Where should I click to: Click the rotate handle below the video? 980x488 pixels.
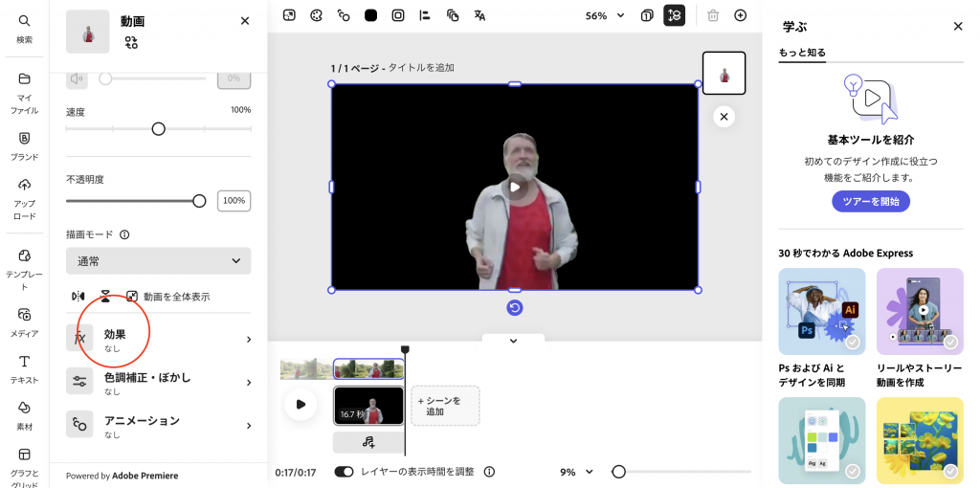(x=514, y=307)
